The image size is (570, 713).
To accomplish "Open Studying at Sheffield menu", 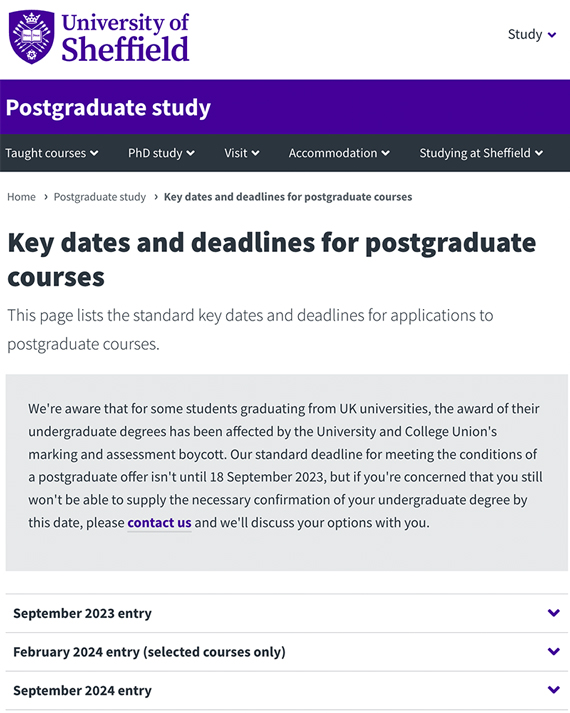I will coord(481,153).
